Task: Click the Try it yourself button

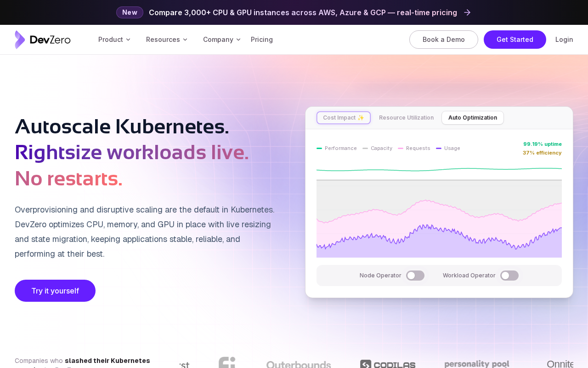Action: pos(55,291)
